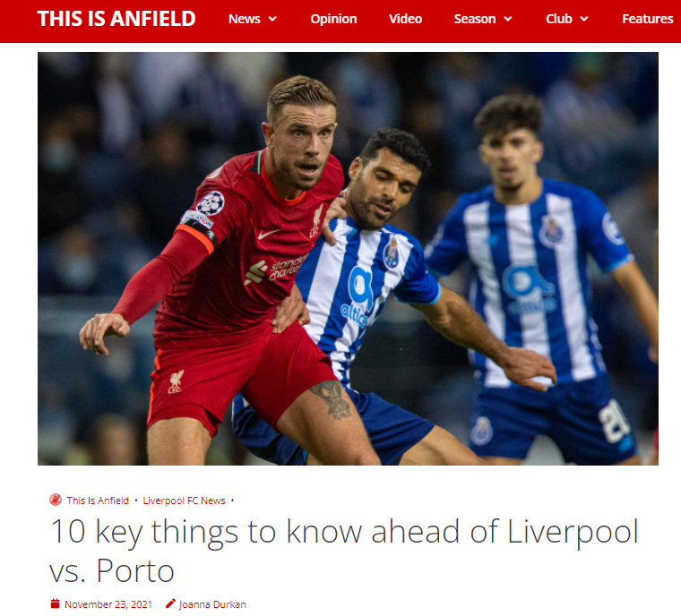Expand the Club dropdown chevron
This screenshot has height=616, width=681.
point(584,19)
